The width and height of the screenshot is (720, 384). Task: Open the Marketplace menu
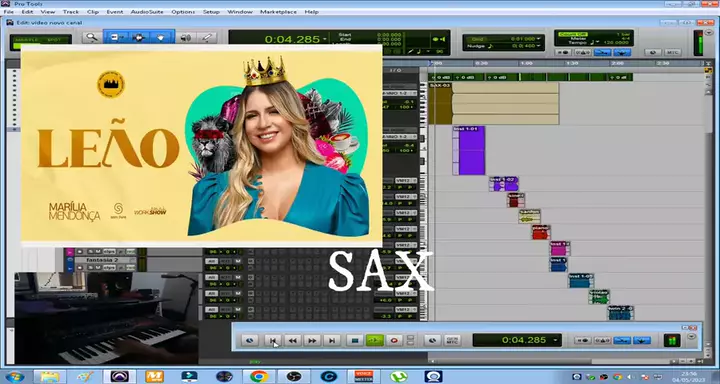tap(278, 12)
